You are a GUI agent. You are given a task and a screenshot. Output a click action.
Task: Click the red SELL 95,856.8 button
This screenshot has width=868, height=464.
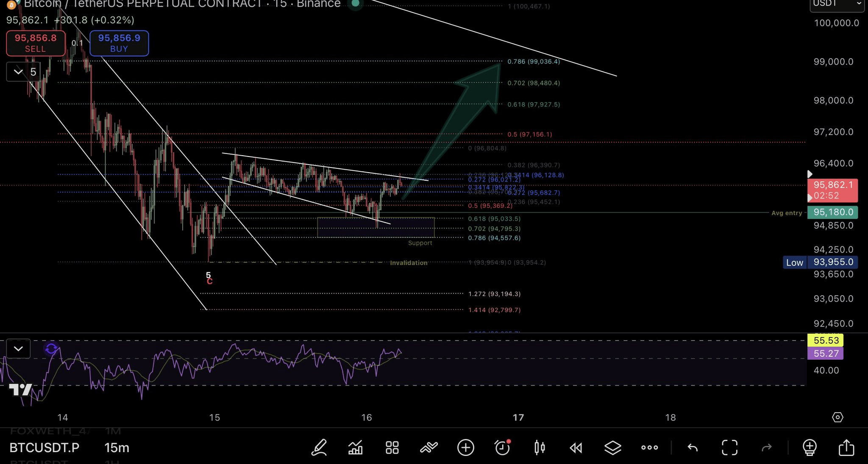(36, 43)
